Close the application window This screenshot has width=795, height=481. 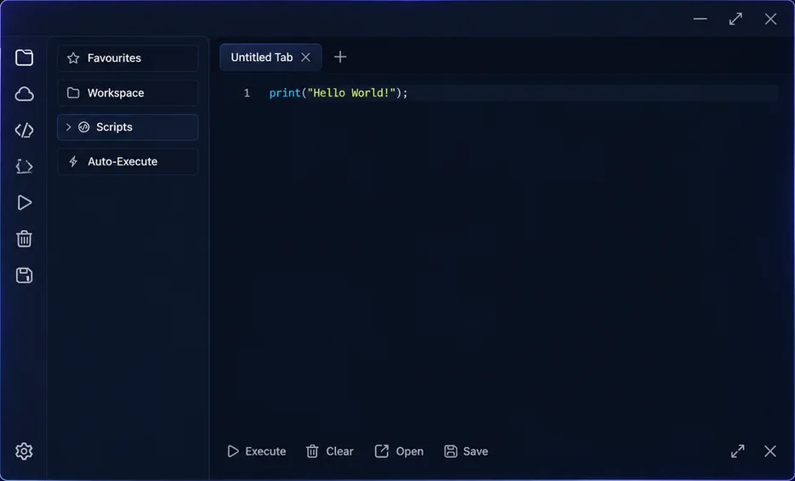pyautogui.click(x=771, y=19)
